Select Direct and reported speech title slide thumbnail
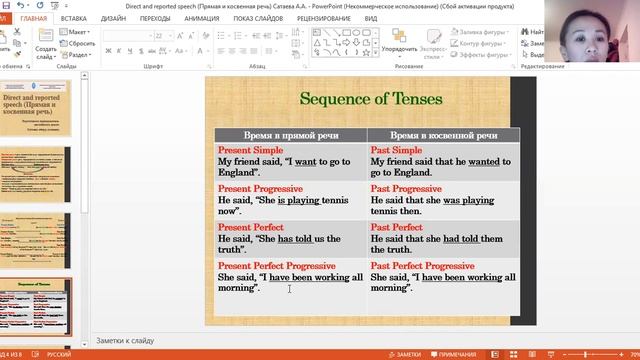 [35, 108]
